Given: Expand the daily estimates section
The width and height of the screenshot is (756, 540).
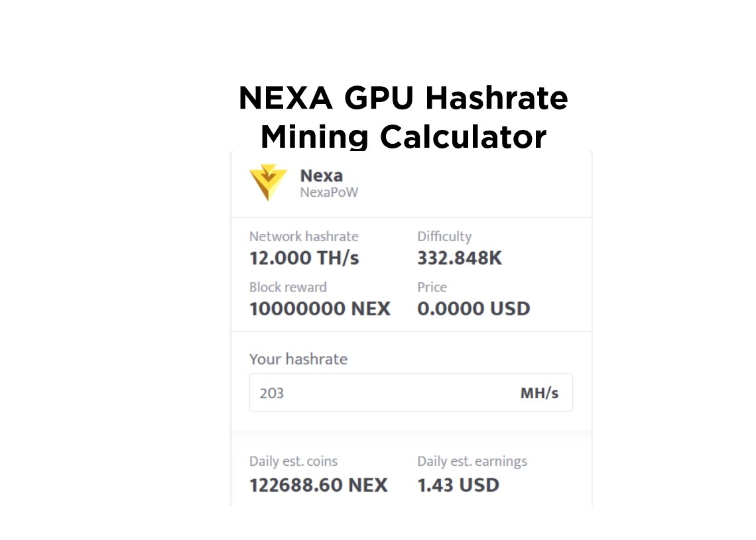Looking at the screenshot, I should click(x=411, y=473).
